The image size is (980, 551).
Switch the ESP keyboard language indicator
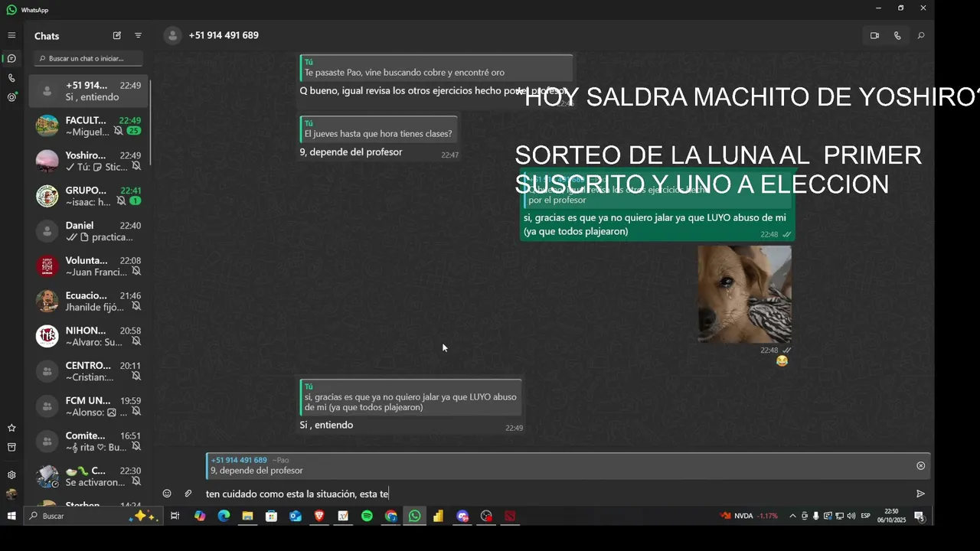click(865, 517)
